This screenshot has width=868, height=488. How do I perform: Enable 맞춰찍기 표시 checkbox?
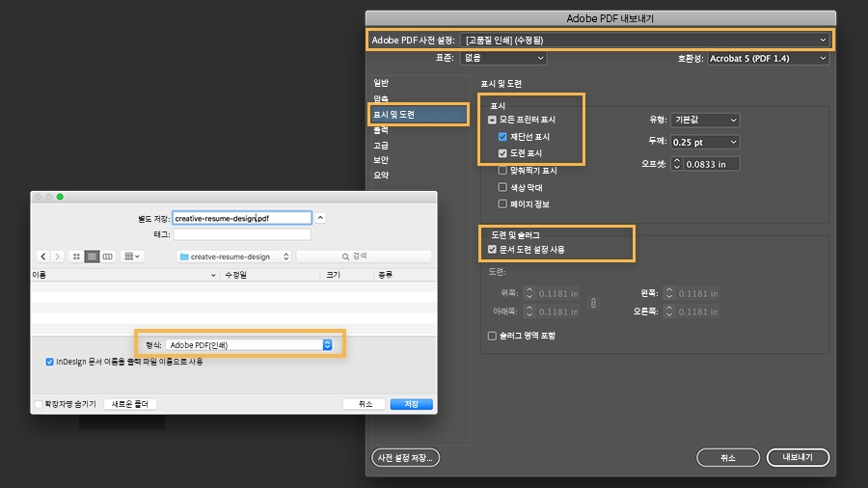tap(502, 171)
